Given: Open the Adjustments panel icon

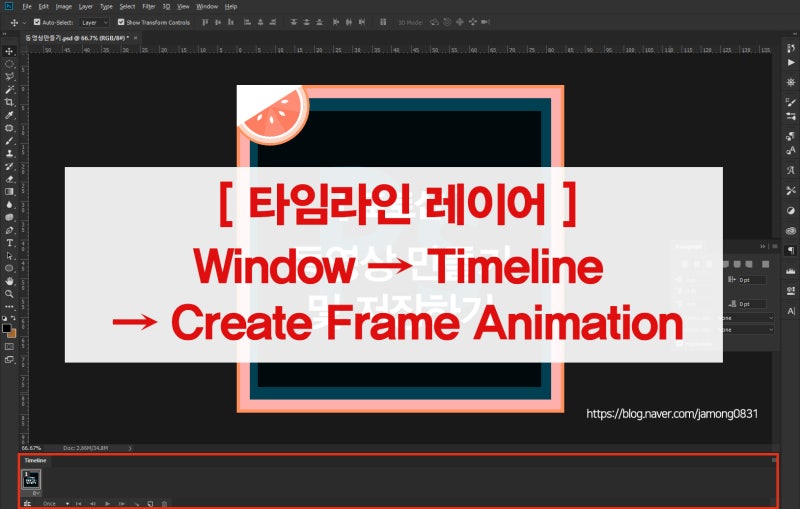Looking at the screenshot, I should [791, 211].
